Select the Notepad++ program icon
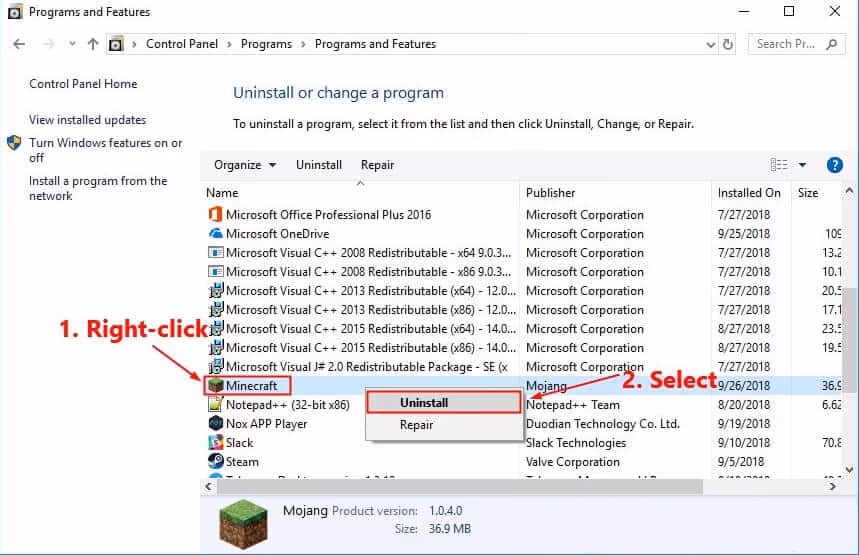This screenshot has width=859, height=555. pyautogui.click(x=215, y=404)
